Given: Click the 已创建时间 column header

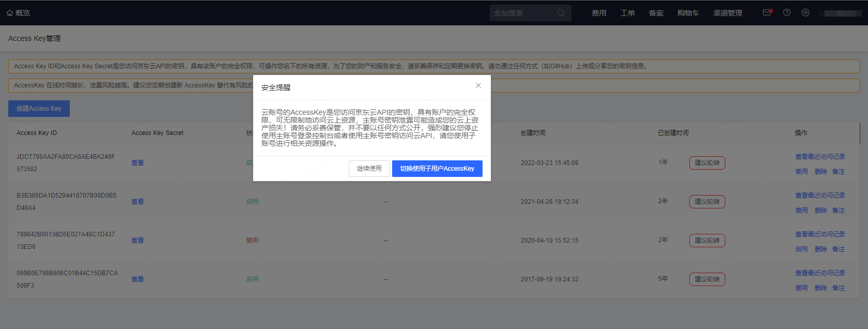Looking at the screenshot, I should [673, 133].
